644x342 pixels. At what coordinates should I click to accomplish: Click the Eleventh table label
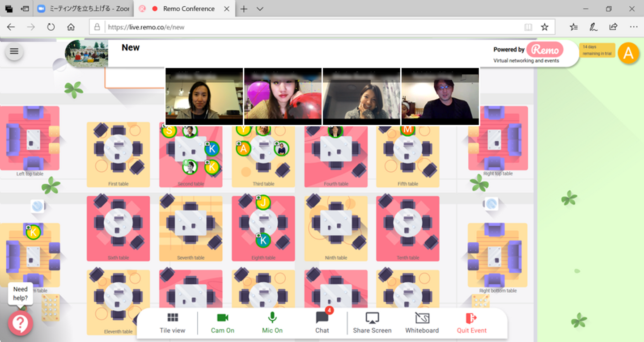pyautogui.click(x=118, y=332)
